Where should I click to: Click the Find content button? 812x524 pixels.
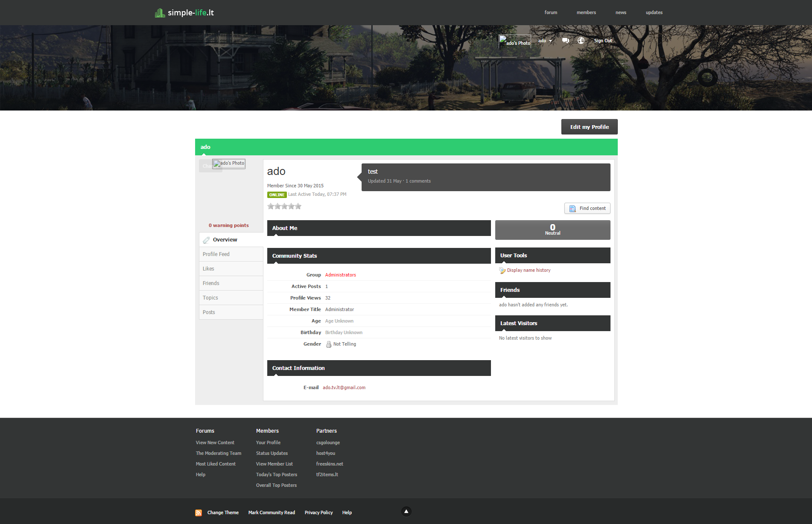[587, 208]
